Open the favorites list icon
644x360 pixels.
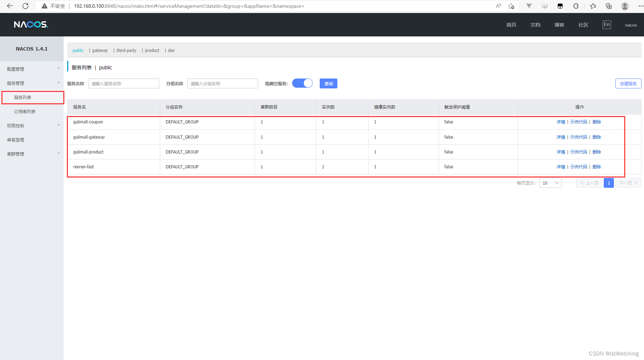[593, 6]
